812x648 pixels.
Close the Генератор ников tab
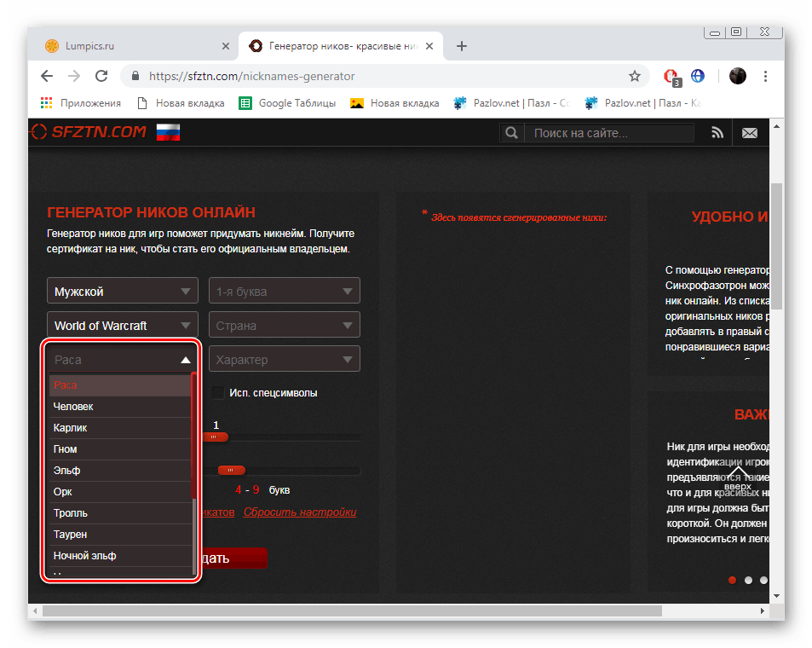click(x=429, y=46)
